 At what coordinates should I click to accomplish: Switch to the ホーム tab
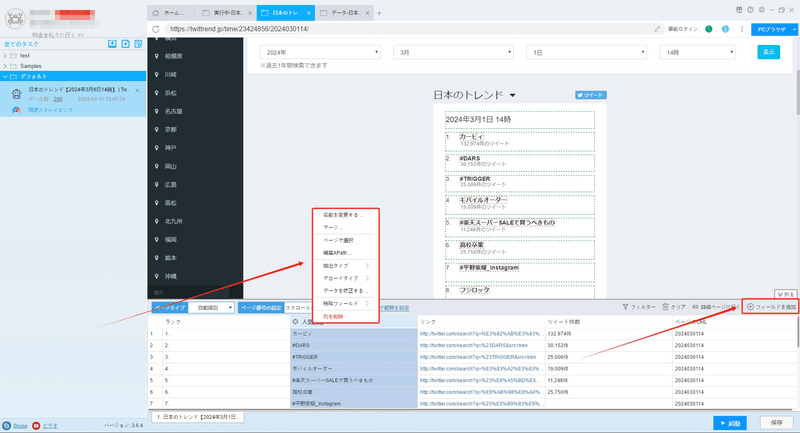click(x=172, y=13)
